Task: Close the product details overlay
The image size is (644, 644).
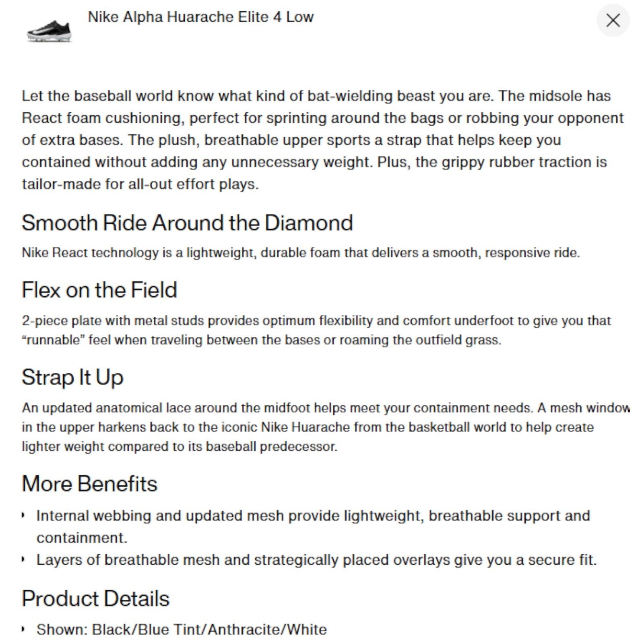Action: click(613, 20)
